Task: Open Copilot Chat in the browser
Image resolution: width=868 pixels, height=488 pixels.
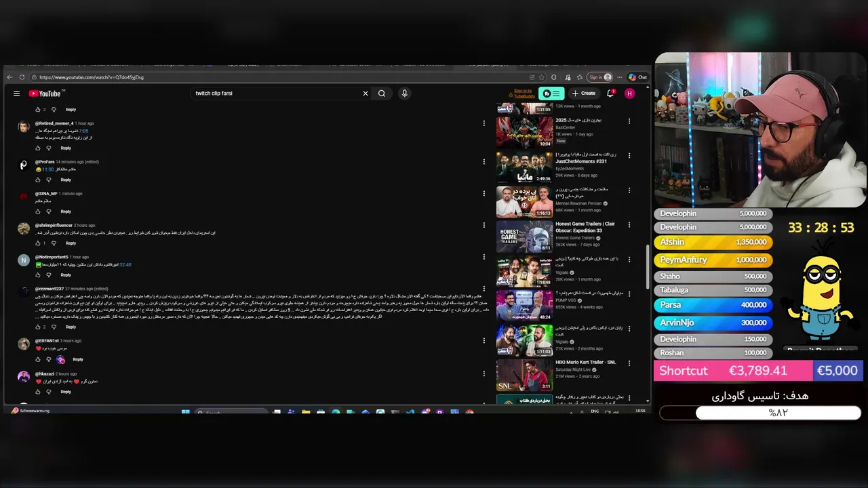Action: click(x=637, y=77)
